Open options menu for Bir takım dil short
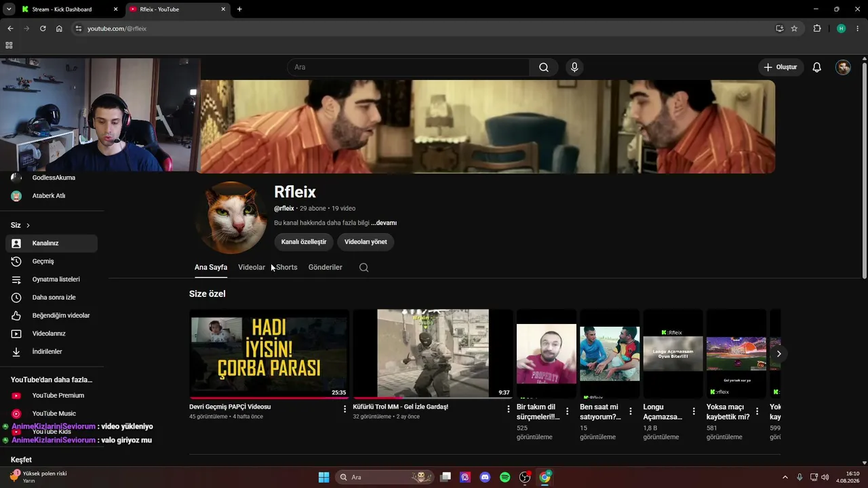Image resolution: width=868 pixels, height=488 pixels. point(568,411)
